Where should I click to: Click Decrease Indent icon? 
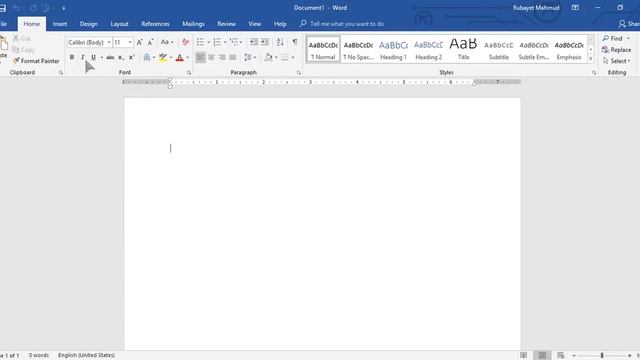point(254,42)
